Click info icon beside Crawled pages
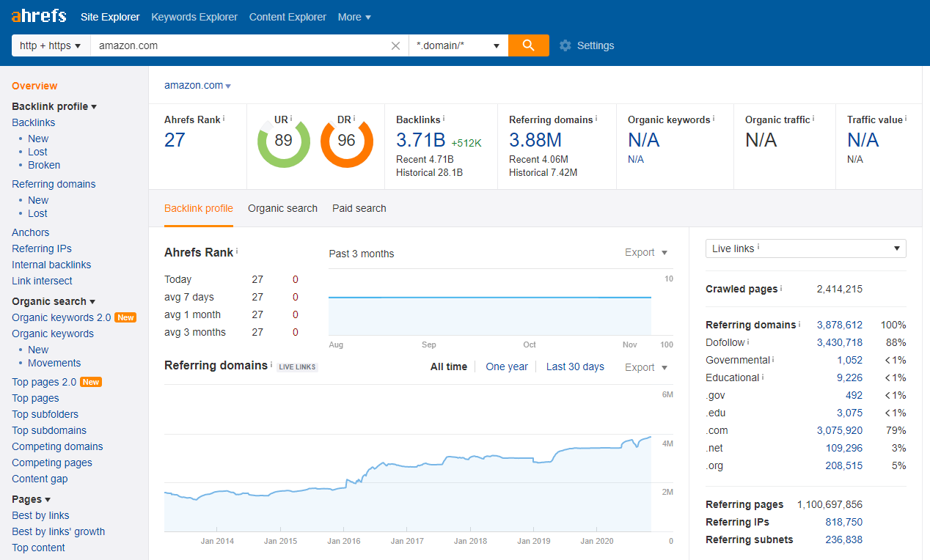The width and height of the screenshot is (930, 560). click(x=781, y=289)
